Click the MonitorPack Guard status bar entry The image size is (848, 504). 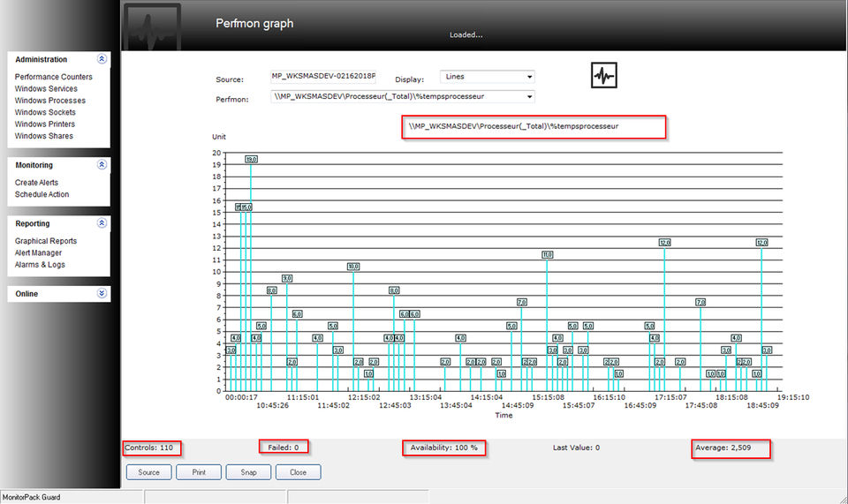(x=32, y=497)
